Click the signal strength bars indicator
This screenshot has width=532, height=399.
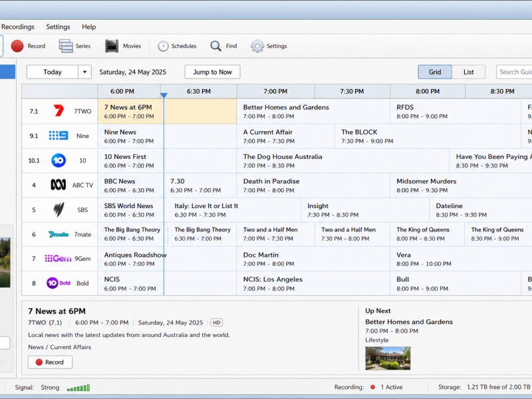pos(78,388)
